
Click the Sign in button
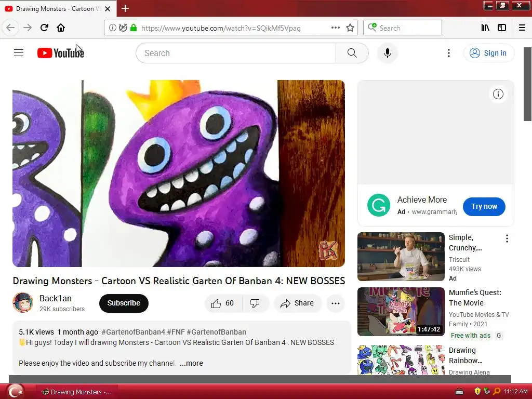click(x=489, y=53)
